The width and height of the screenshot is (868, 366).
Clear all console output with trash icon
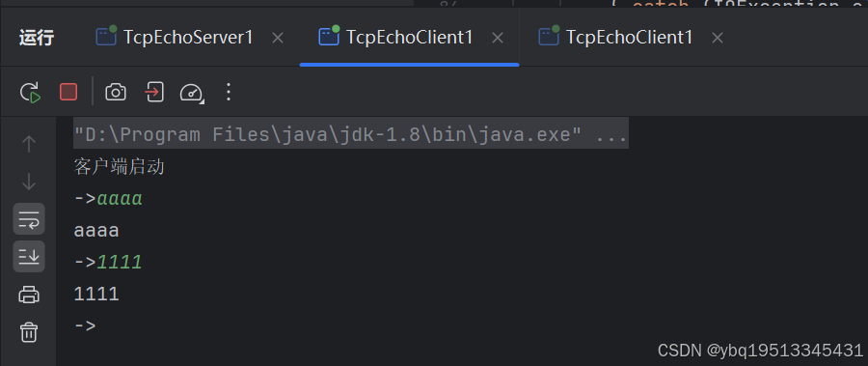[x=29, y=331]
